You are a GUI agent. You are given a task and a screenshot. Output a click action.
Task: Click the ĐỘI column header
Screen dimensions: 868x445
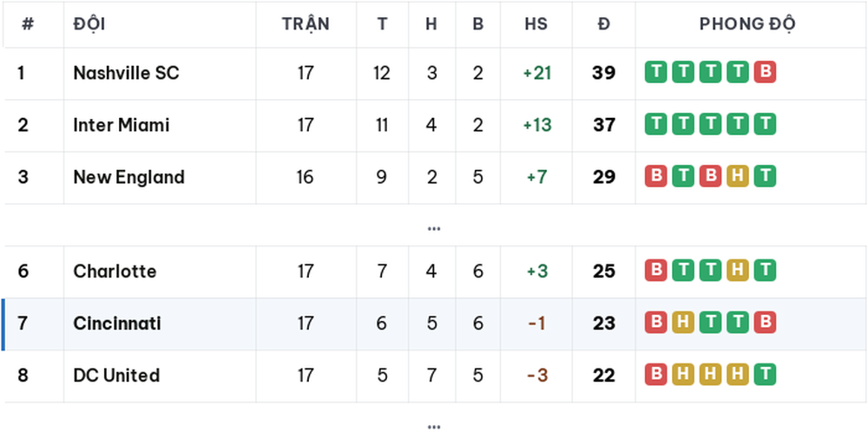89,23
